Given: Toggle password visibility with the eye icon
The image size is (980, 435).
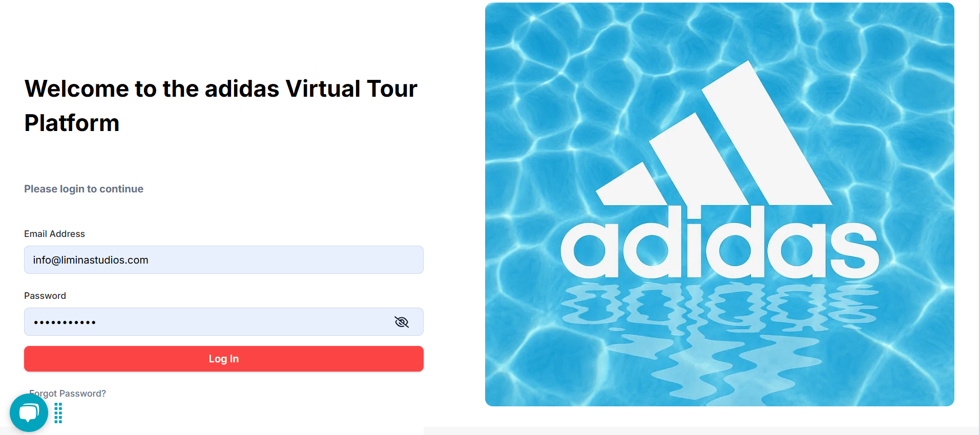Looking at the screenshot, I should coord(402,322).
